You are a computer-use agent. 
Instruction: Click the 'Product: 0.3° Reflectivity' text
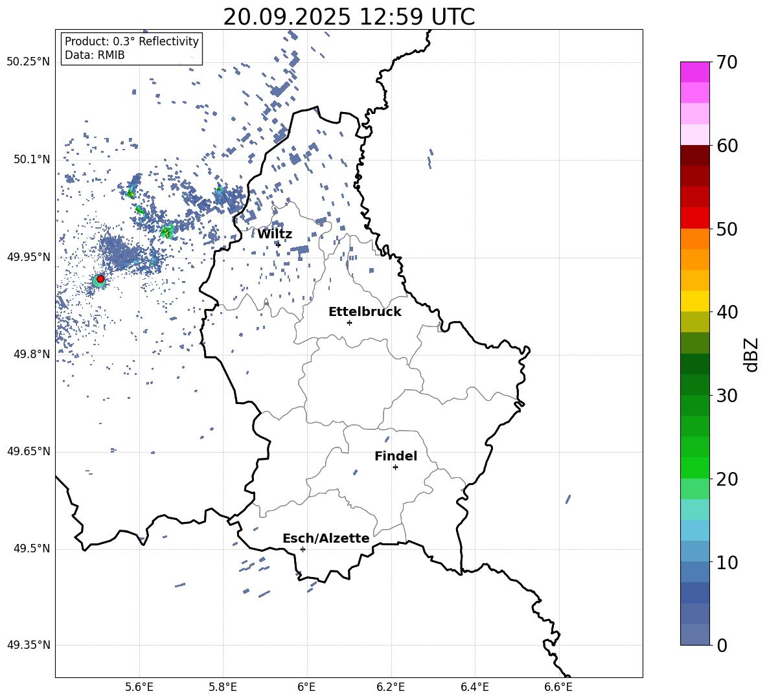pyautogui.click(x=132, y=41)
